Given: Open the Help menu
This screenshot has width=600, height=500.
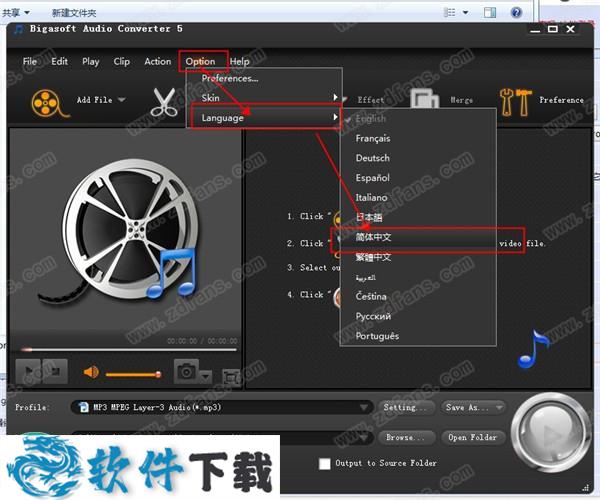Looking at the screenshot, I should (x=240, y=62).
